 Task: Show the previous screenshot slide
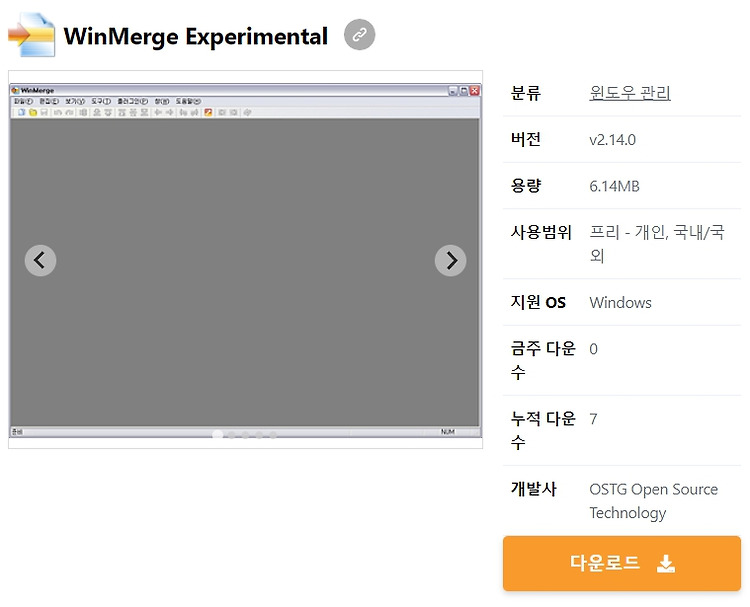tap(41, 261)
